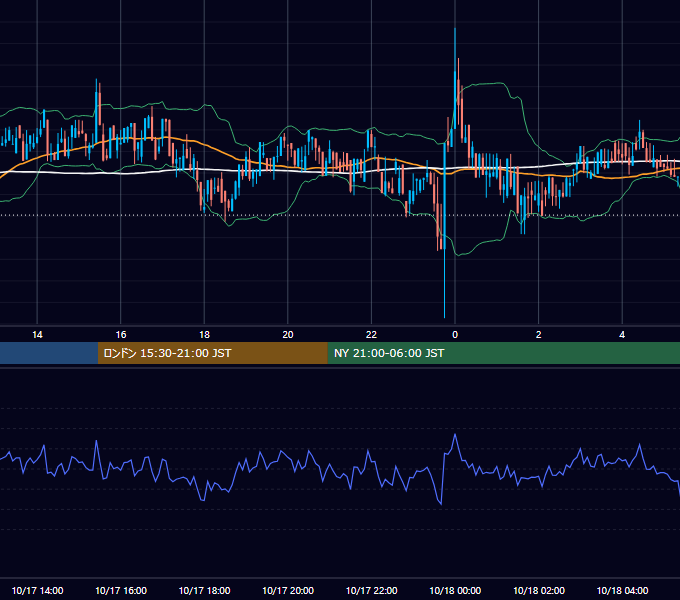Viewport: 680px width, 600px height.
Task: Click the 10/18 04:00 time label
Action: (622, 590)
